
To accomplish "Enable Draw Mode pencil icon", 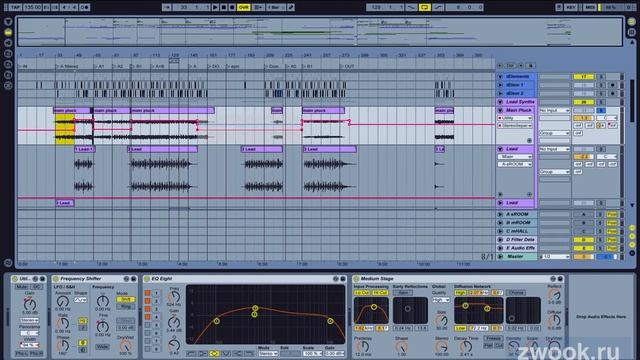I will [x=291, y=7].
